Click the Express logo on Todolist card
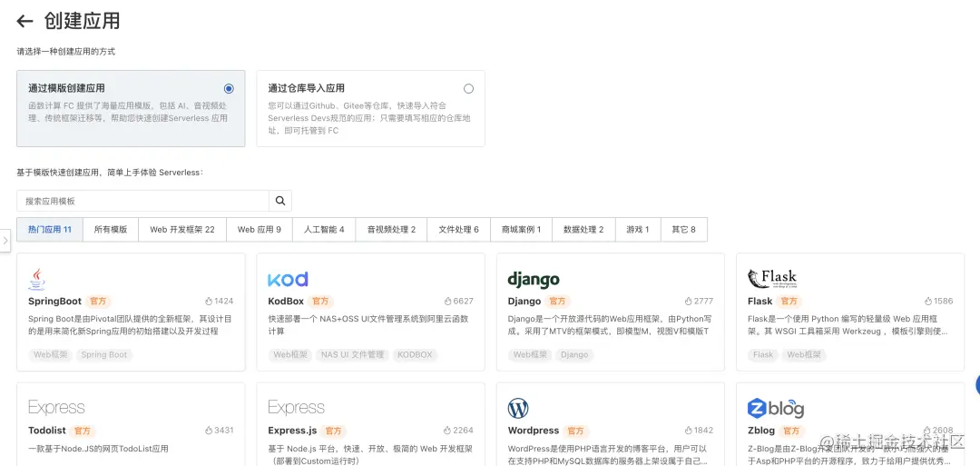The height and width of the screenshot is (466, 980). tap(56, 407)
